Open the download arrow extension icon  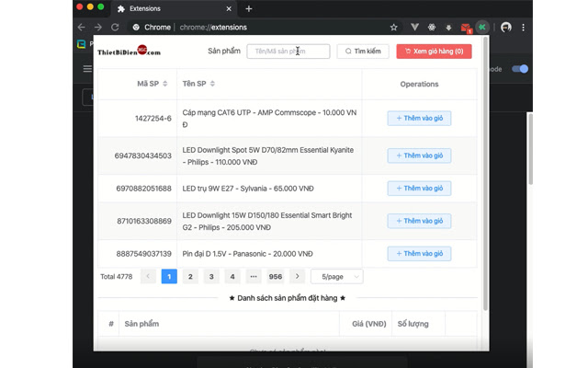pyautogui.click(x=448, y=28)
